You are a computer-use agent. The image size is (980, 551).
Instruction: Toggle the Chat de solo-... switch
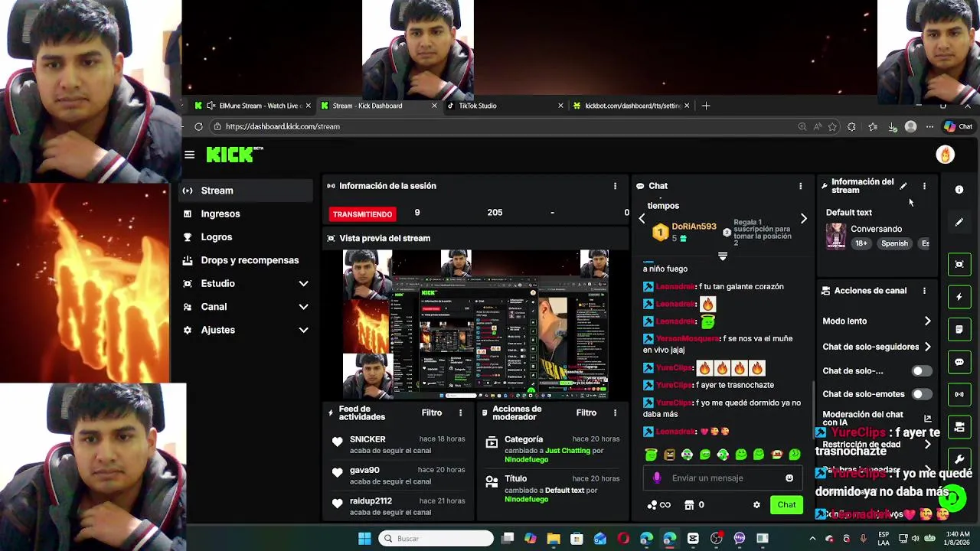pos(922,371)
